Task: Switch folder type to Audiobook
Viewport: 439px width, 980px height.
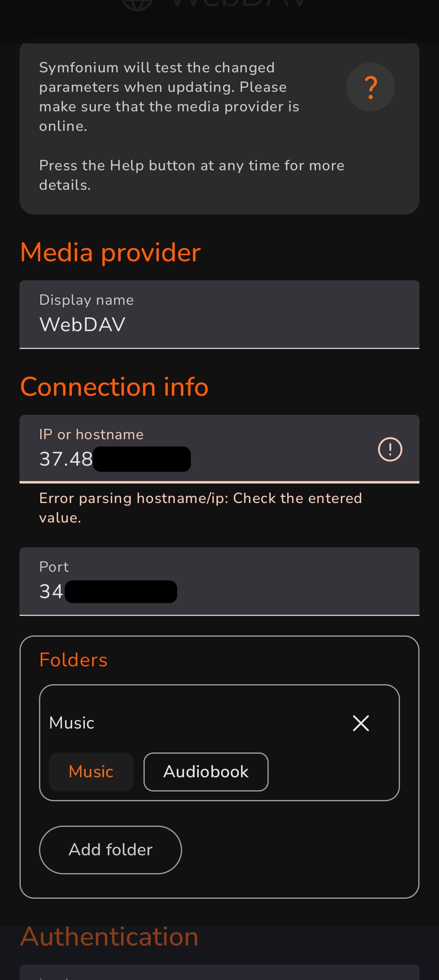Action: tap(206, 772)
